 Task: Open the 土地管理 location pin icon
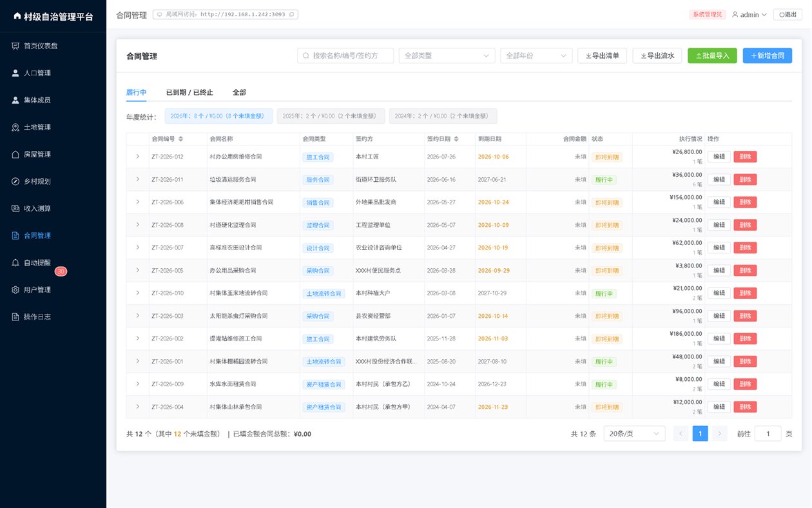point(15,127)
